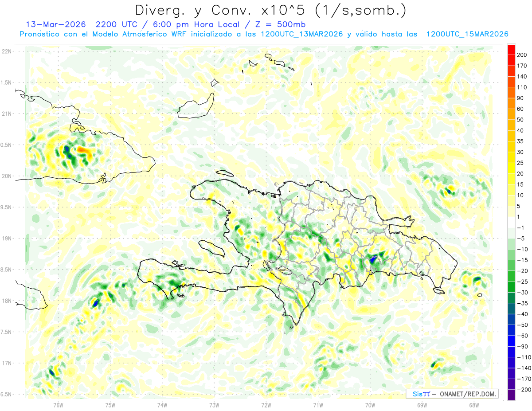Click the title 'Diverg. y Conv. x10^5 (1/s,somb.)'

point(270,10)
